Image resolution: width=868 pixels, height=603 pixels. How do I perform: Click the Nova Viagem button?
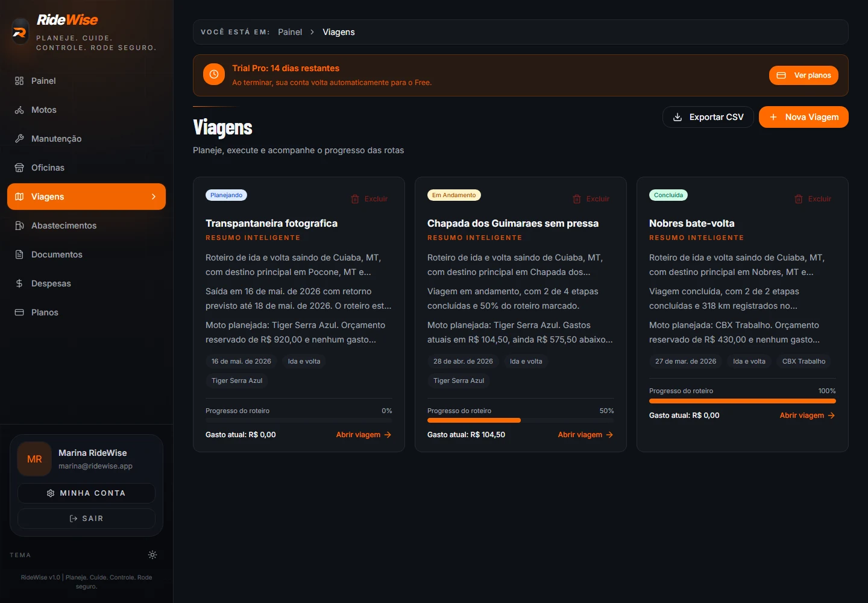click(x=804, y=117)
